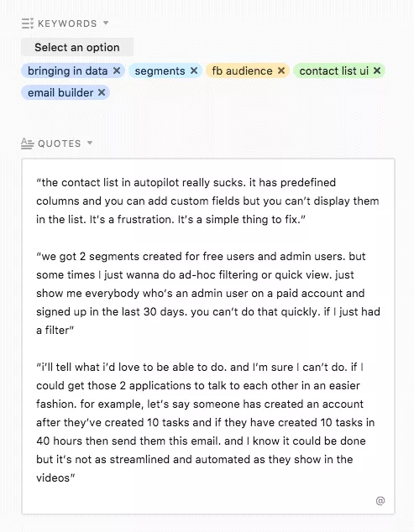Click into the first autopilot contact list quote
Image resolution: width=414 pixels, height=532 pixels.
coord(207,201)
